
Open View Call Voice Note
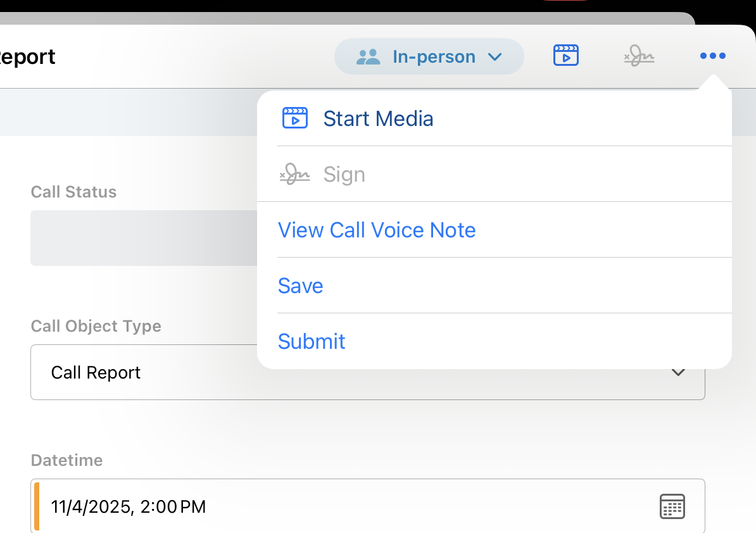tap(377, 230)
